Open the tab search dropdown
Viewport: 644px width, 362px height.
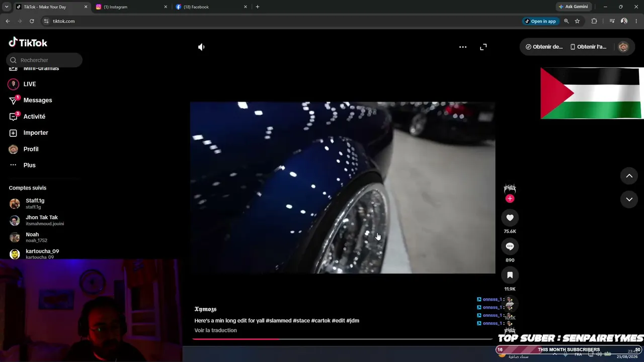point(7,7)
